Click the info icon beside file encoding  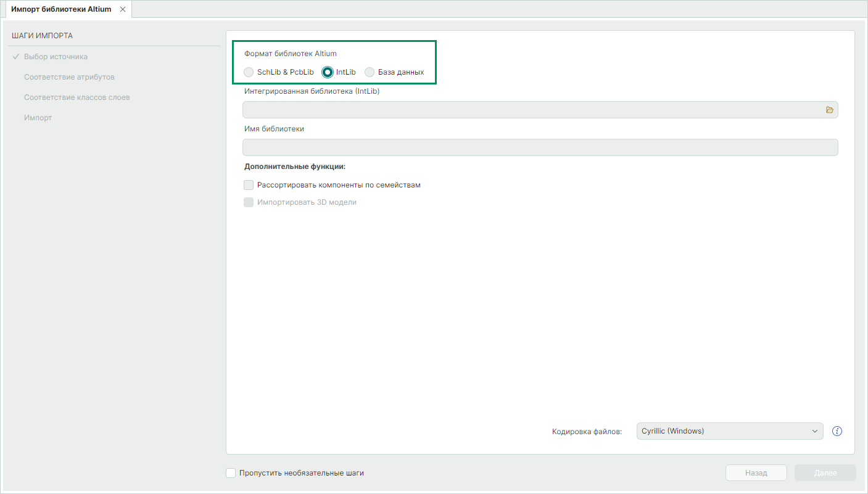coord(837,431)
